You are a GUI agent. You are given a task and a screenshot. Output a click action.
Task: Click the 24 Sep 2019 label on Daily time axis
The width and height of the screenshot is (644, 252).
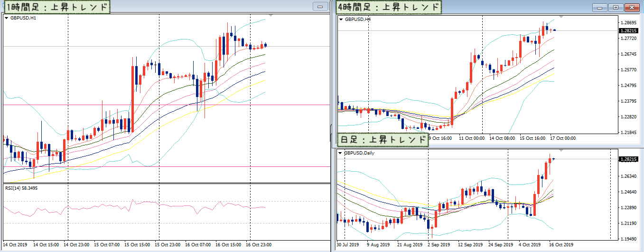(501, 245)
